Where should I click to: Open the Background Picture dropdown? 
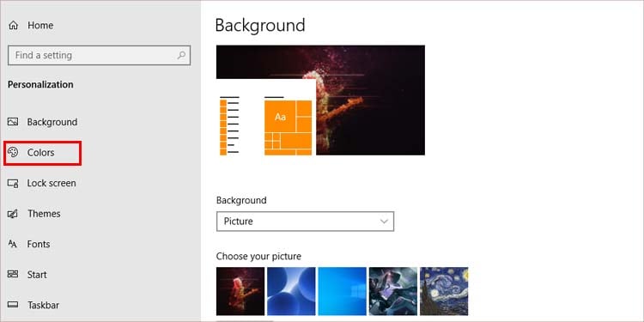tap(305, 222)
